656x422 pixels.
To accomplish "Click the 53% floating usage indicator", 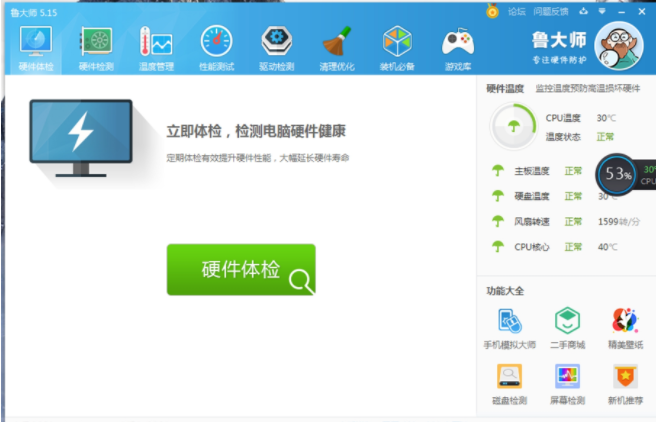I will pyautogui.click(x=617, y=174).
